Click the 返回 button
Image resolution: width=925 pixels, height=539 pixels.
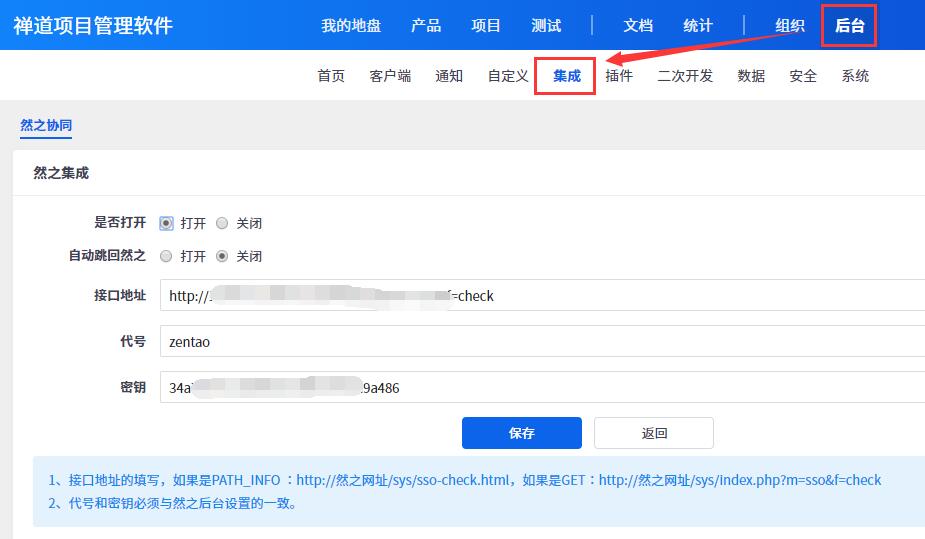coord(654,433)
